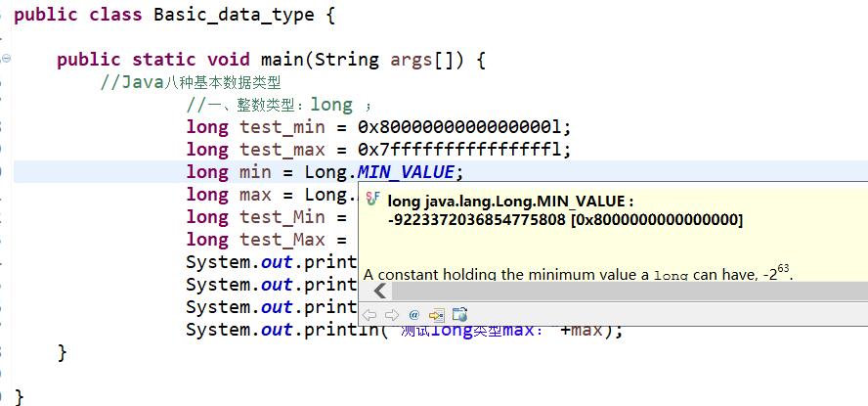Viewport: 868px width, 406px height.
Task: Click the variable min in the highlighted line
Action: 255,172
